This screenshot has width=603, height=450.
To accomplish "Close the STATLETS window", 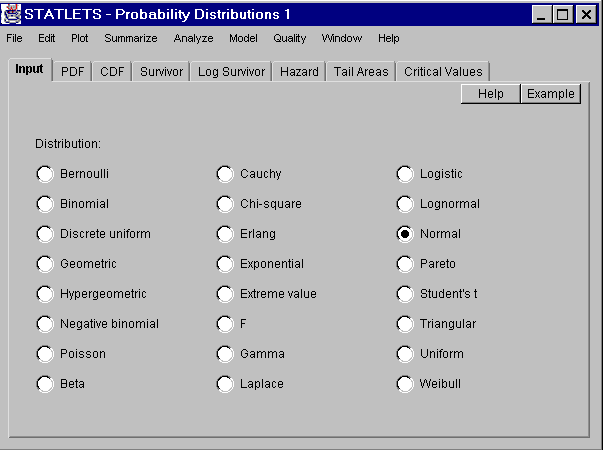I will click(586, 15).
